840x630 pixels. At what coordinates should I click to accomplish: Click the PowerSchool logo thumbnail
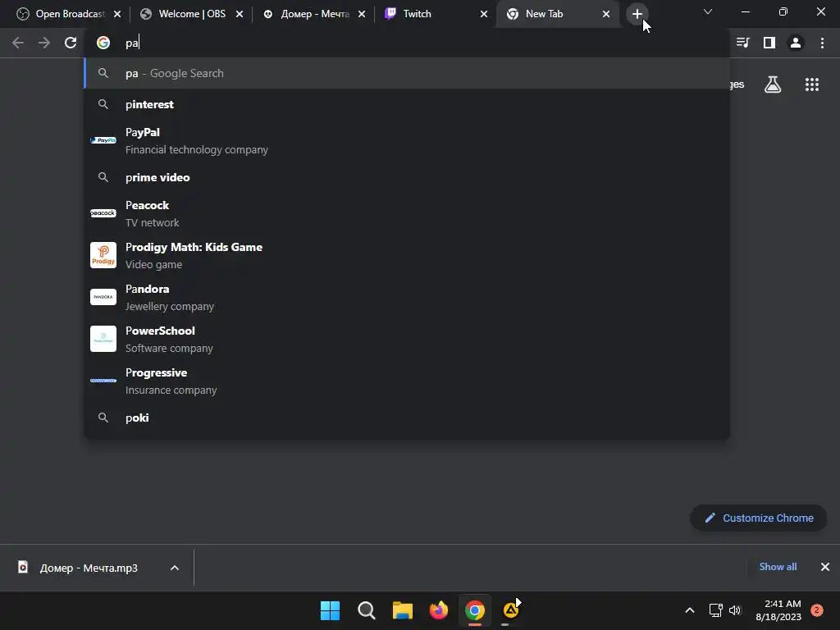(x=103, y=339)
